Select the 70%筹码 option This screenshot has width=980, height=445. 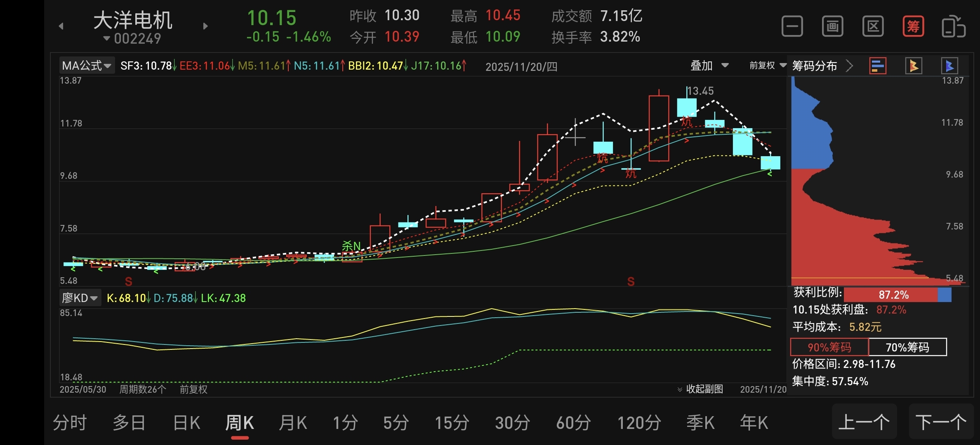coord(907,347)
